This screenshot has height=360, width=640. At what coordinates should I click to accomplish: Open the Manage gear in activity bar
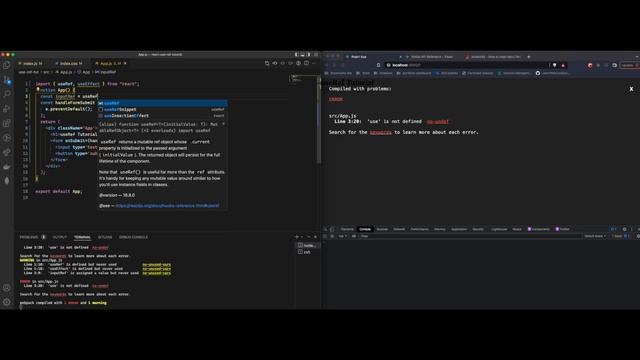coord(7,302)
